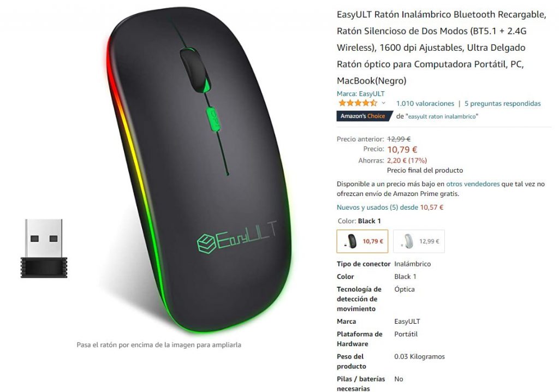Image resolution: width=559 pixels, height=392 pixels.
Task: Click the product title text
Action: [441, 47]
